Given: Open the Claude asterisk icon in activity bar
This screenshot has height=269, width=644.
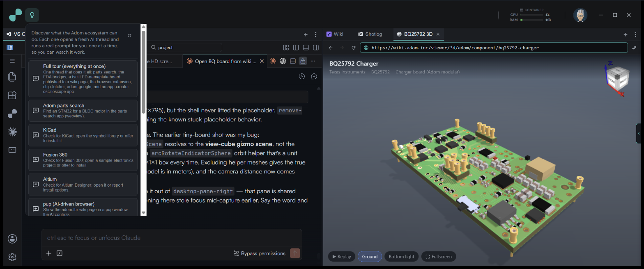Looking at the screenshot, I should click(x=12, y=132).
